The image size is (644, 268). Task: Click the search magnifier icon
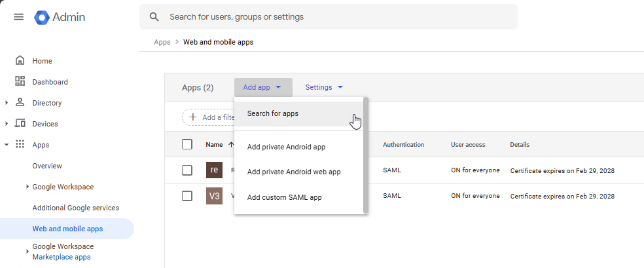154,17
